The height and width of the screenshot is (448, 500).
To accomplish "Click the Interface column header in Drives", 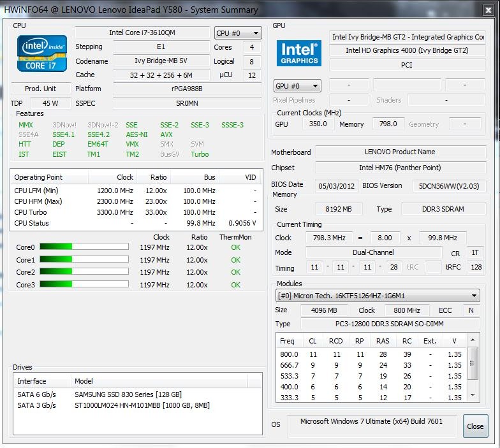I will (42, 381).
